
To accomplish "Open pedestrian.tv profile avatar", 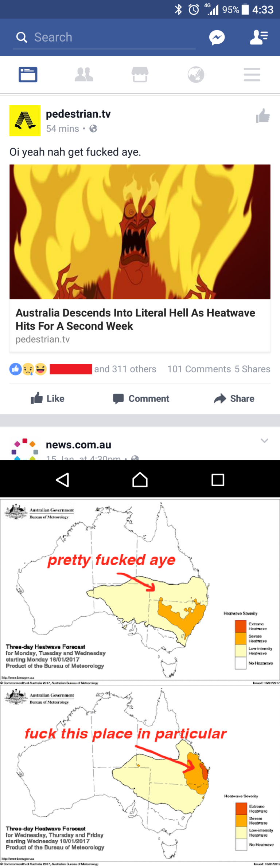I will [x=25, y=121].
